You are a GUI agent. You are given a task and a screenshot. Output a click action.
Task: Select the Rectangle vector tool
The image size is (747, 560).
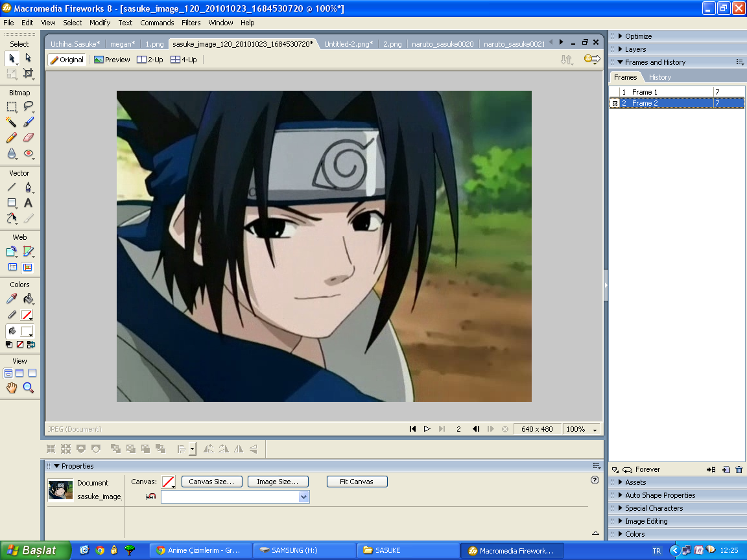tap(12, 203)
